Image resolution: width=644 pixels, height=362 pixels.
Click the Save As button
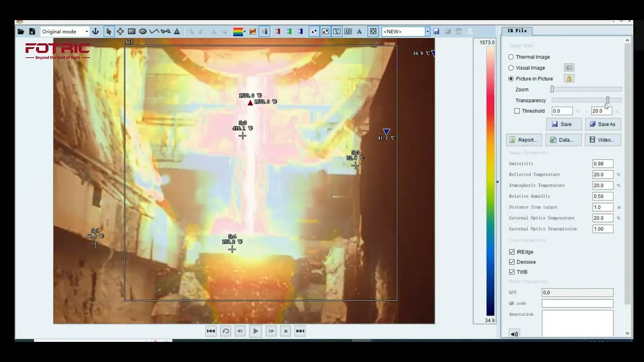click(x=603, y=124)
